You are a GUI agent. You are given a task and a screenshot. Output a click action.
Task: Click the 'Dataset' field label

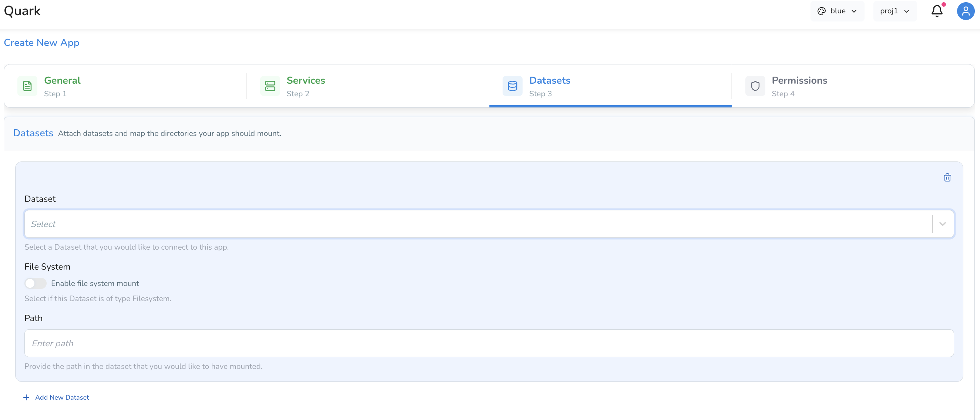(40, 199)
